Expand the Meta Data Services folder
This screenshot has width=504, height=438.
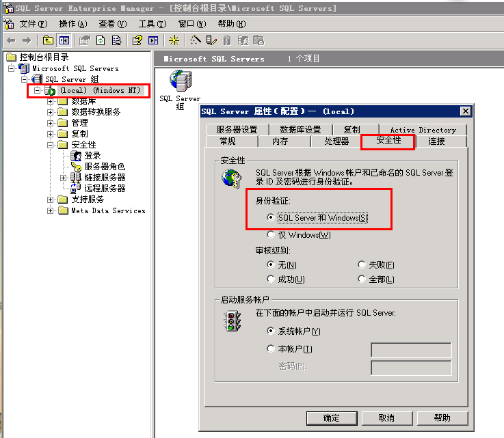50,211
